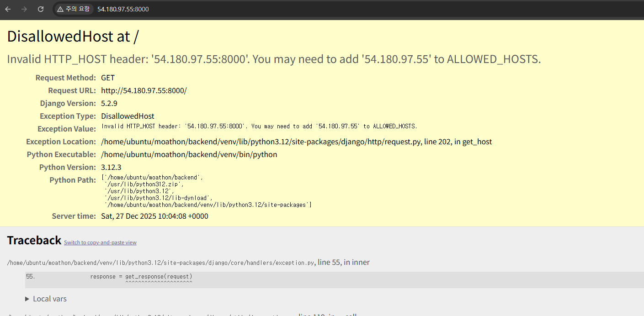Open the '주의 요함' site security warning
The image size is (644, 316).
coord(74,9)
